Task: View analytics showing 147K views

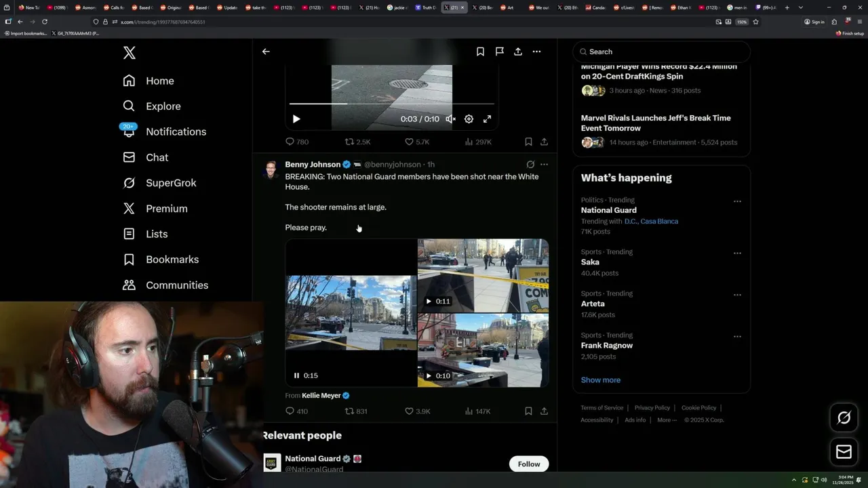Action: coord(478,411)
